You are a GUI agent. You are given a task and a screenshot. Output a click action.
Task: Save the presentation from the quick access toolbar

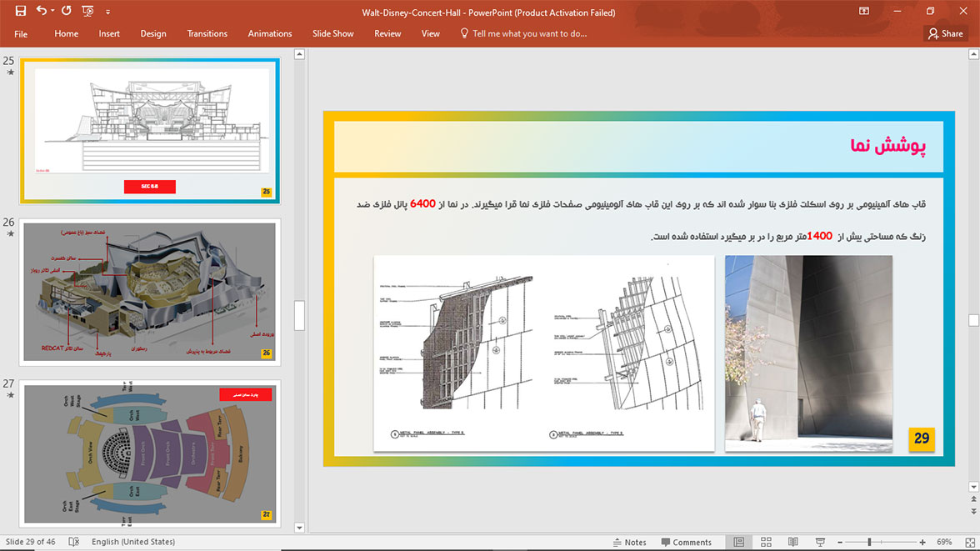[x=21, y=11]
